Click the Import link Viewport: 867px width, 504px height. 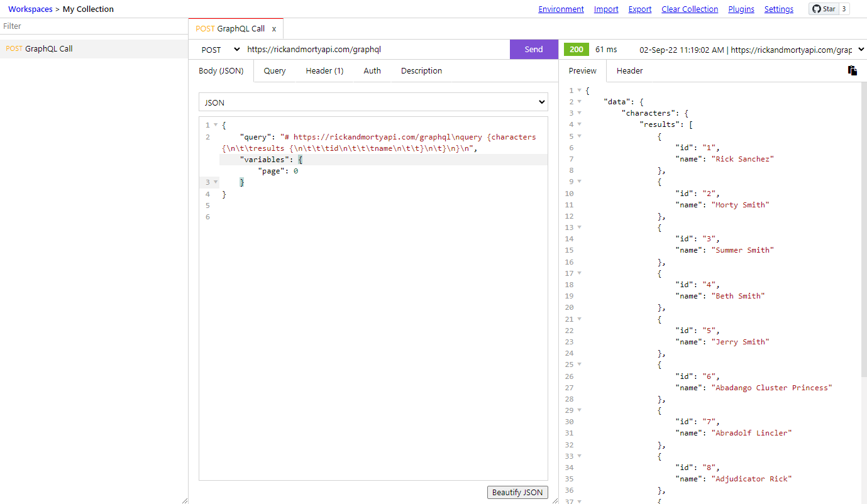tap(606, 9)
